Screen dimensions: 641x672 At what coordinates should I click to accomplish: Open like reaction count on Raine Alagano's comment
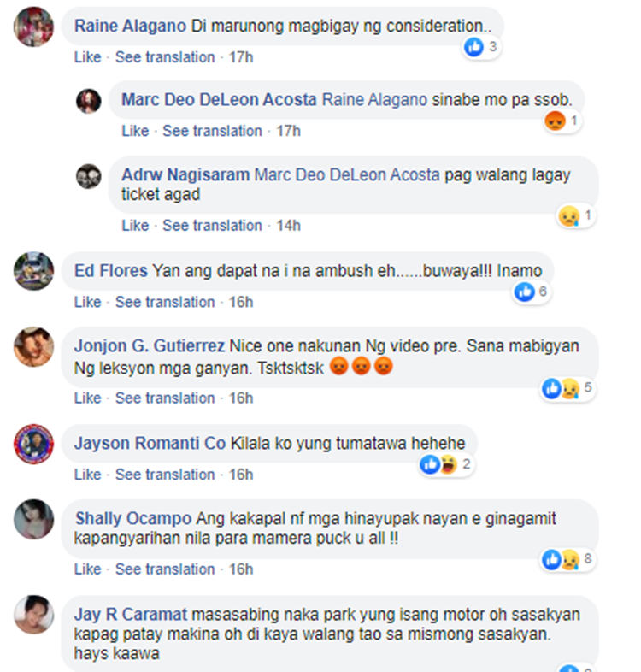pyautogui.click(x=482, y=47)
